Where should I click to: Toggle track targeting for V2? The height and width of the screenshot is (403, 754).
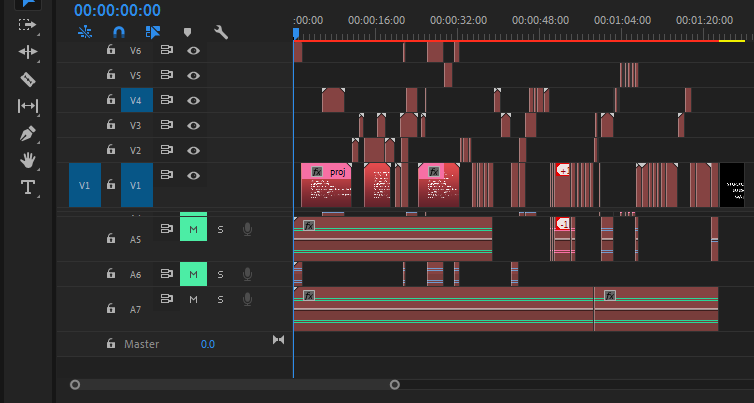tap(137, 150)
